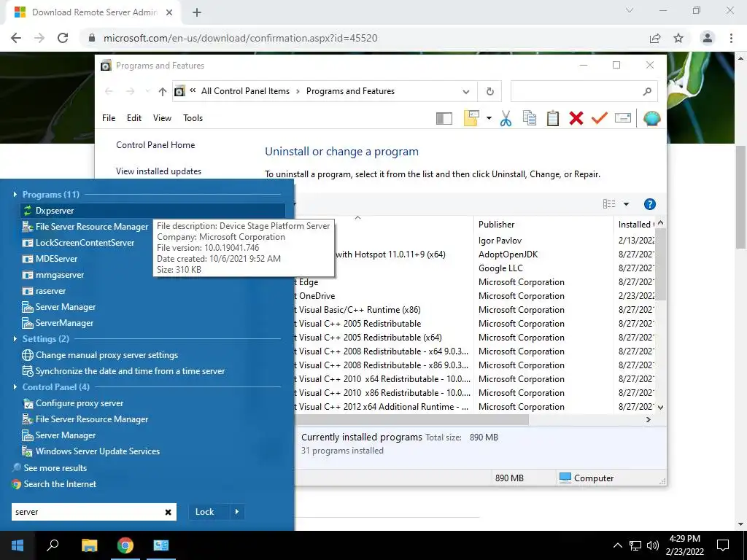Clear the search box with X

click(169, 512)
